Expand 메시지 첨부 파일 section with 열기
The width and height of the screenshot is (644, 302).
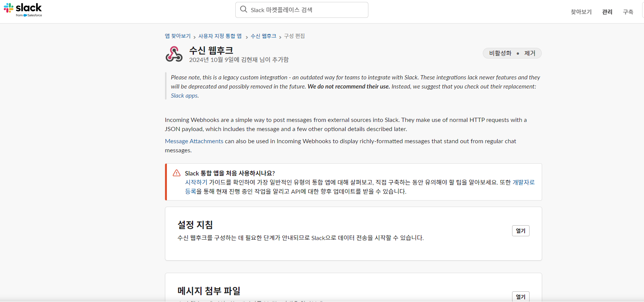point(520,297)
